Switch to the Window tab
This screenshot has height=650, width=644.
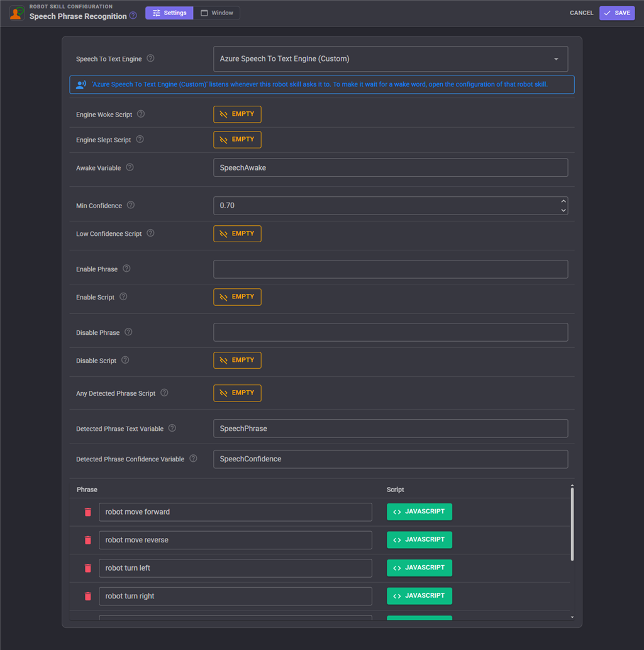(x=217, y=13)
